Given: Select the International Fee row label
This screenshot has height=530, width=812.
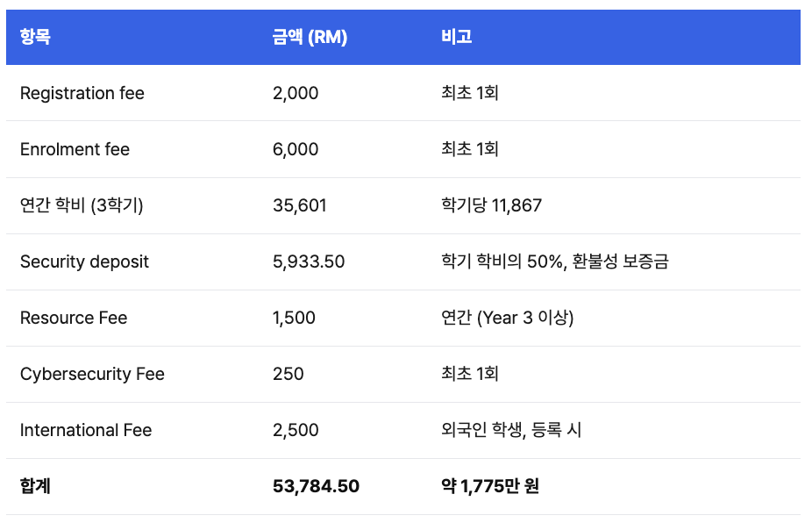Looking at the screenshot, I should coord(86,430).
